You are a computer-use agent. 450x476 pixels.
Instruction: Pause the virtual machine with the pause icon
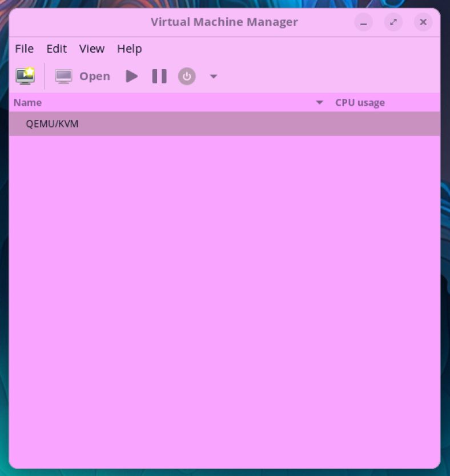[x=159, y=76]
